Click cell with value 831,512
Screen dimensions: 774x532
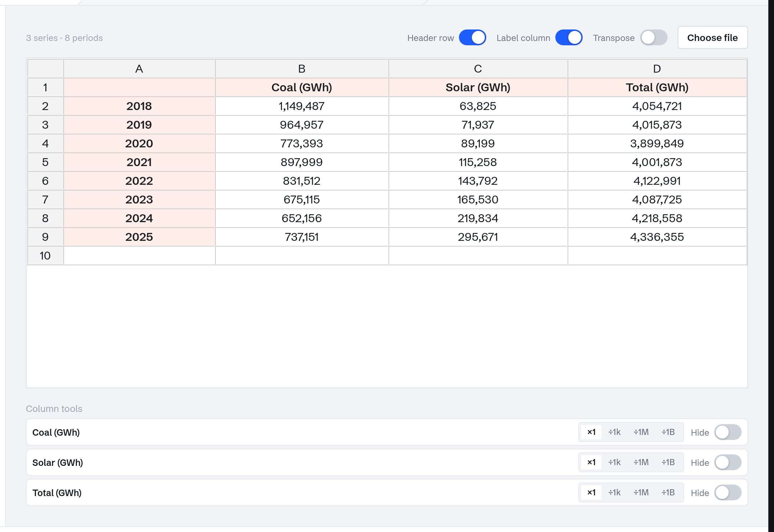302,181
